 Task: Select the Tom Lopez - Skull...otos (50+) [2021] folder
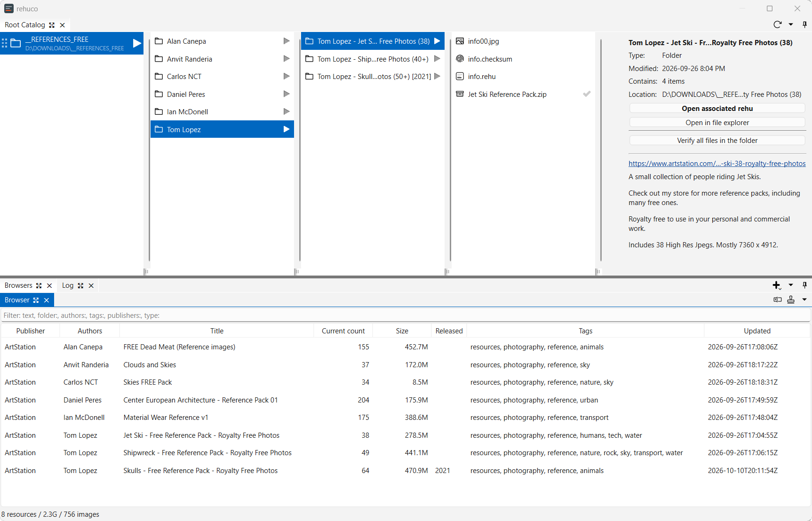(x=373, y=76)
